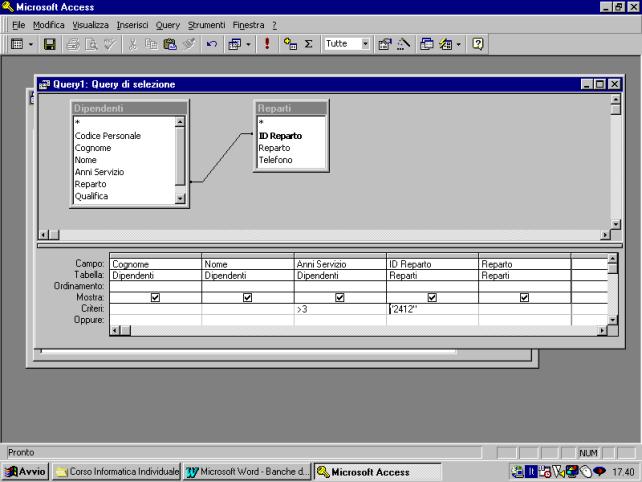
Task: Open the View type dropdown arrow
Action: point(31,44)
